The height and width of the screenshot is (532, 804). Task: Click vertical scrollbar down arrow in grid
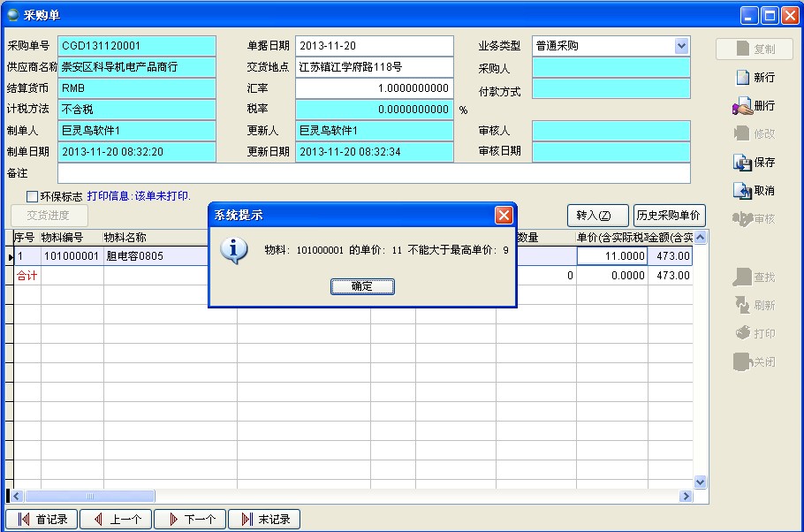coord(701,483)
